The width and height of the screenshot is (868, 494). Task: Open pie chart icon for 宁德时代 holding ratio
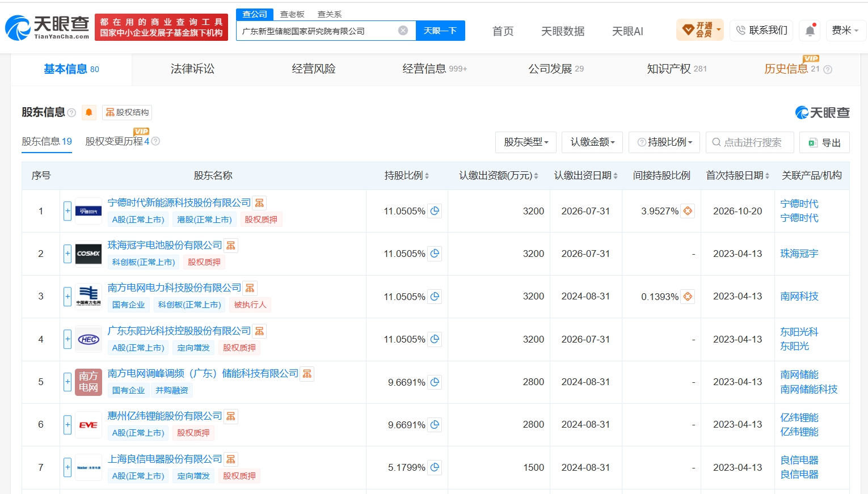pos(435,211)
